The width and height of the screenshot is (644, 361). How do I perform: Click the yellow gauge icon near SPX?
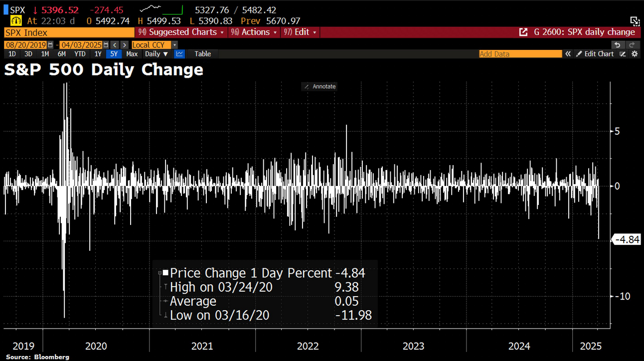point(16,21)
